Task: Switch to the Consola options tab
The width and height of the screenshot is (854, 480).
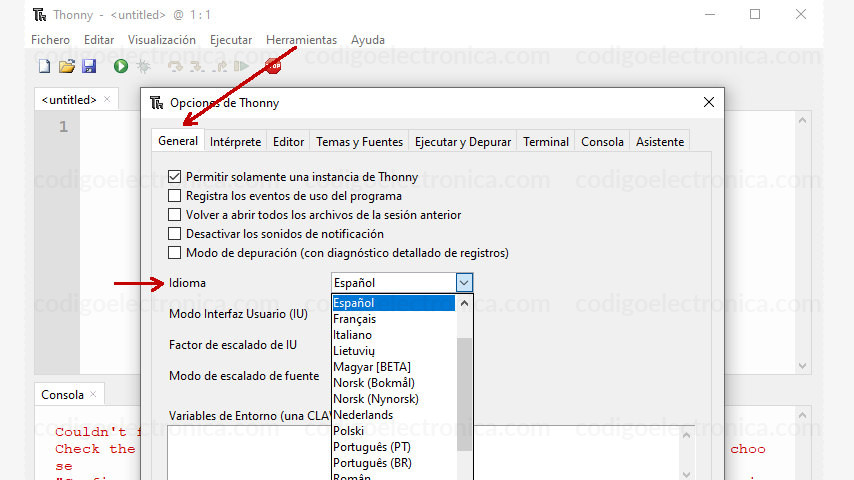Action: pos(602,142)
